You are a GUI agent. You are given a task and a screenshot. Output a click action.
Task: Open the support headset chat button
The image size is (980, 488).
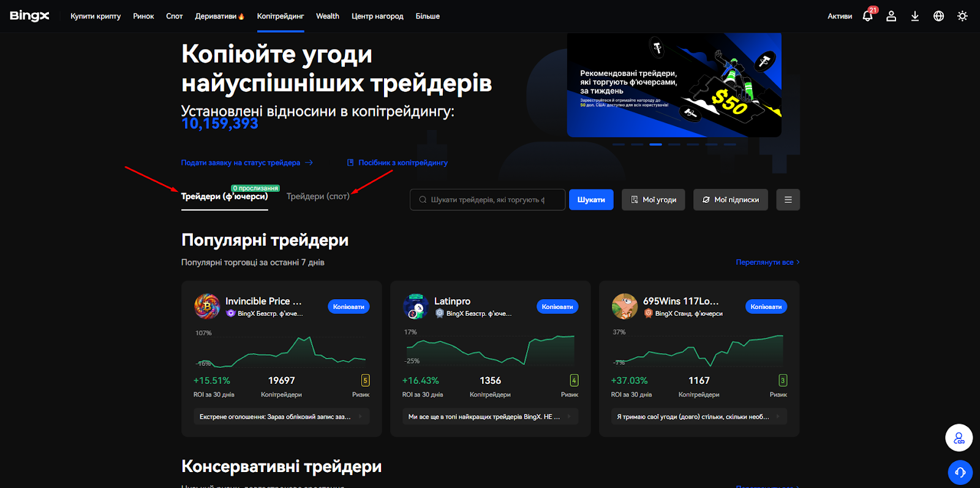(960, 472)
